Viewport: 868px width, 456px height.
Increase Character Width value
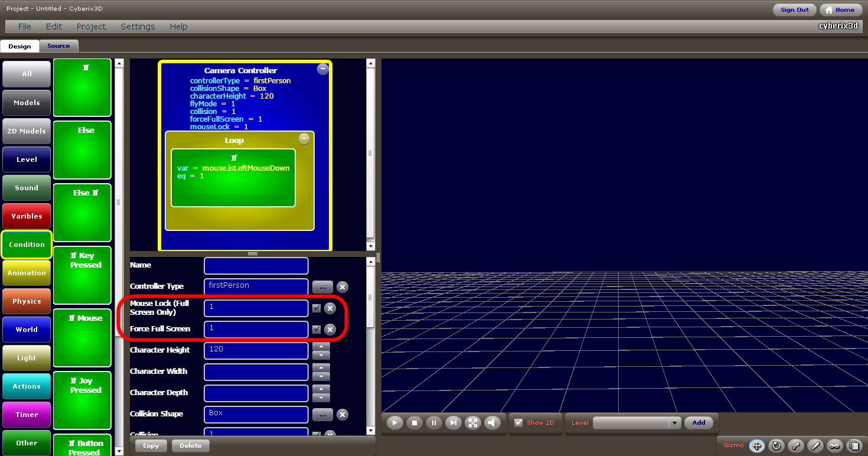pos(321,367)
